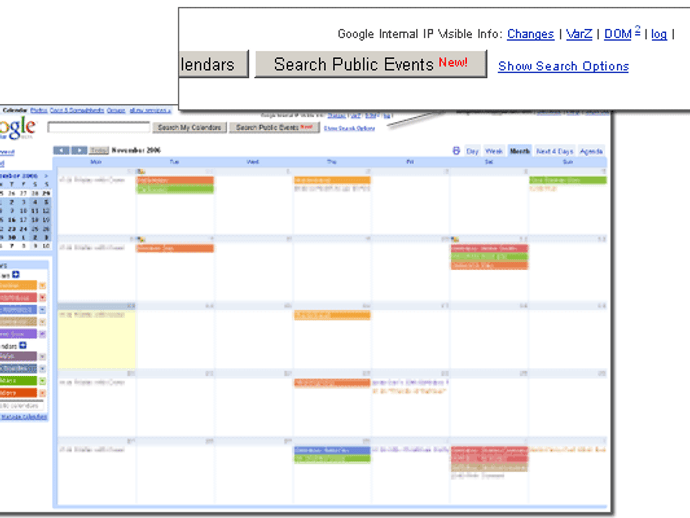The width and height of the screenshot is (690, 518).
Task: Focus the calendar search text box
Action: [99, 127]
